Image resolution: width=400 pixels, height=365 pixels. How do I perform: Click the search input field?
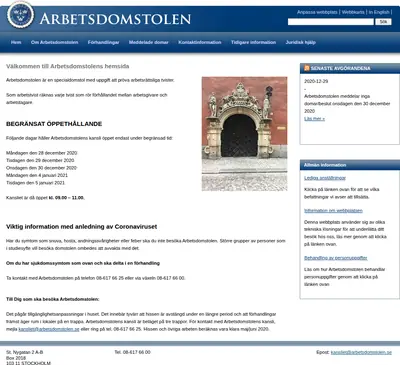331,22
